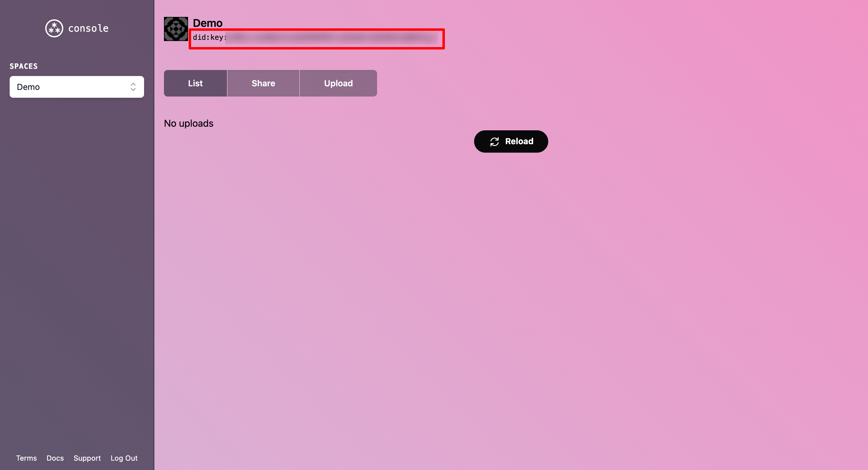The width and height of the screenshot is (868, 470).
Task: Go to the Upload tab
Action: point(338,83)
